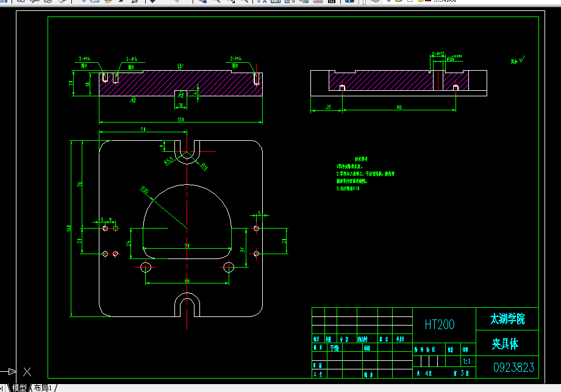
Task: Toggle the layer lock square icon
Action: pos(410,1)
